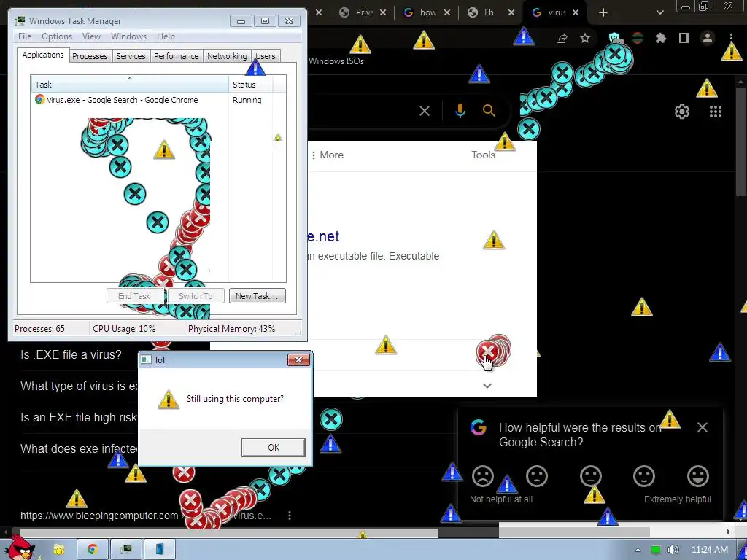This screenshot has width=747, height=560.
Task: Clear the Google search box with X
Action: pyautogui.click(x=425, y=111)
